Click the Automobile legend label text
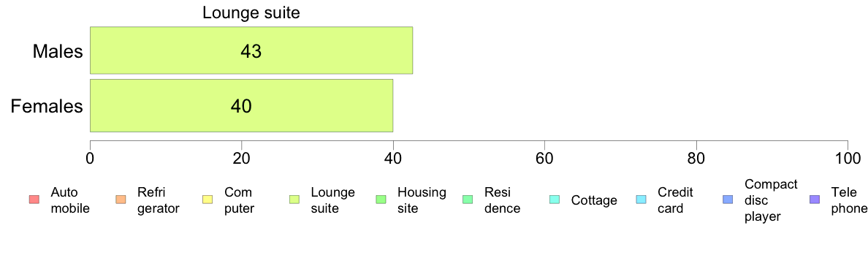Screen dimensions: 868x269 69,200
